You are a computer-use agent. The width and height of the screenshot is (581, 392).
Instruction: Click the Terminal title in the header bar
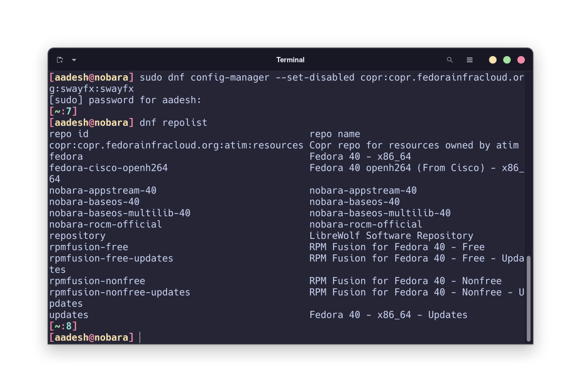click(290, 60)
